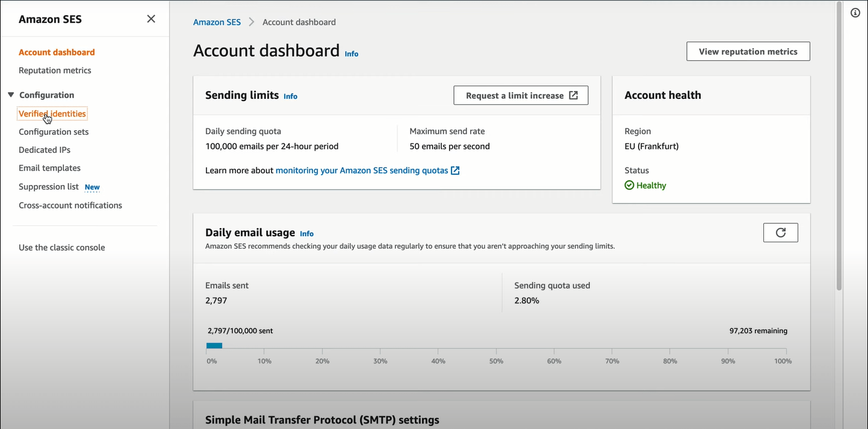
Task: Open Verified identities in sidebar
Action: pos(52,114)
